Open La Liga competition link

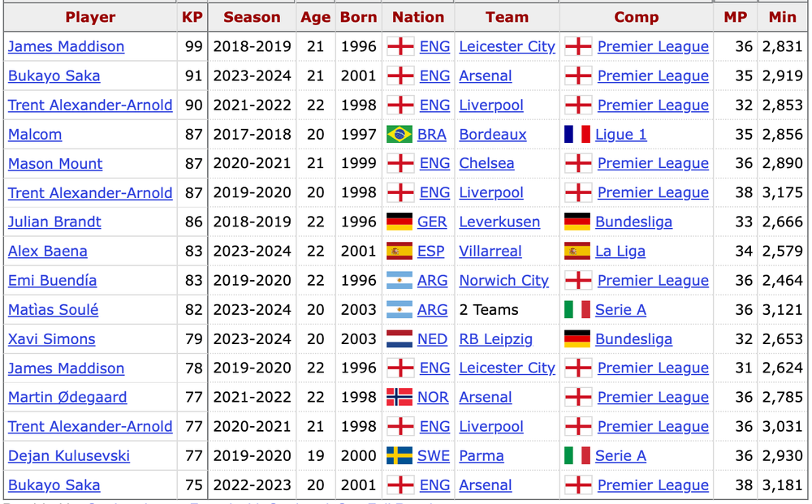[620, 252]
